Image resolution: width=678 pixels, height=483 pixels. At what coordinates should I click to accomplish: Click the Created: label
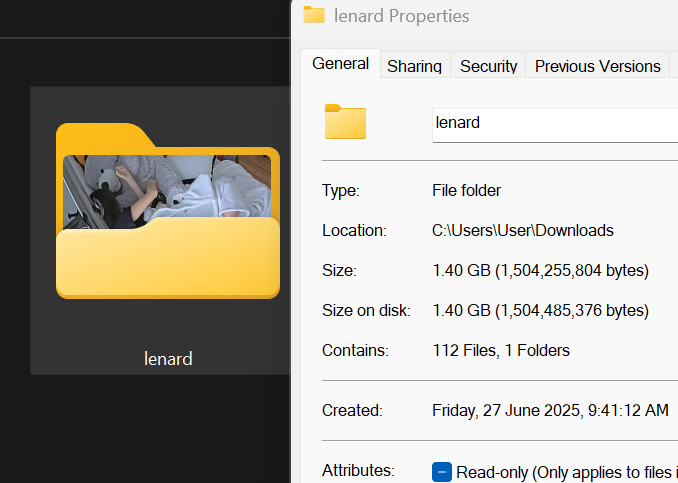point(352,410)
